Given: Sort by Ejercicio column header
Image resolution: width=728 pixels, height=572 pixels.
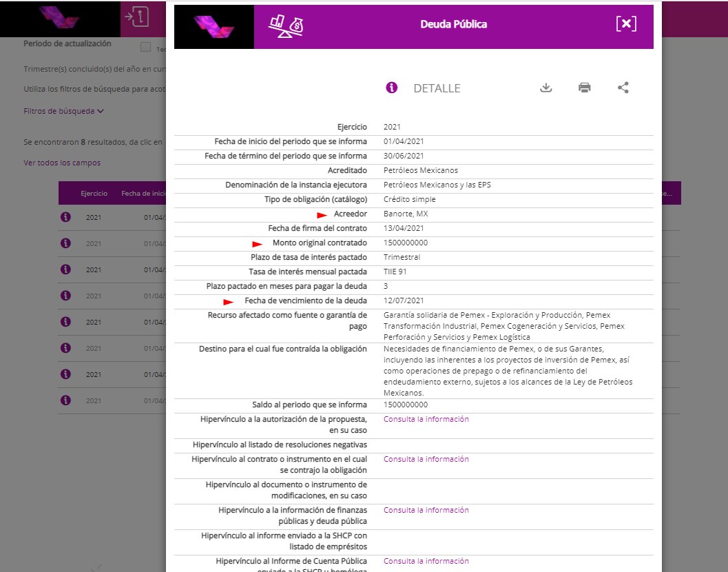Looking at the screenshot, I should [94, 193].
